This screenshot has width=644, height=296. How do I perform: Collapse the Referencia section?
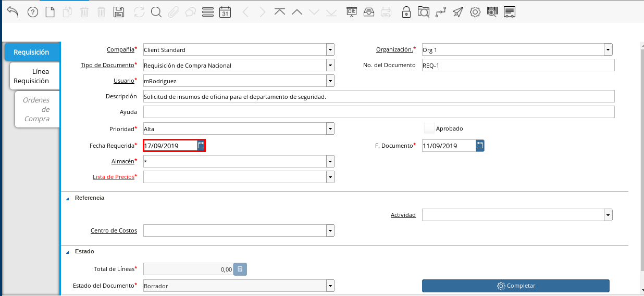(x=68, y=198)
